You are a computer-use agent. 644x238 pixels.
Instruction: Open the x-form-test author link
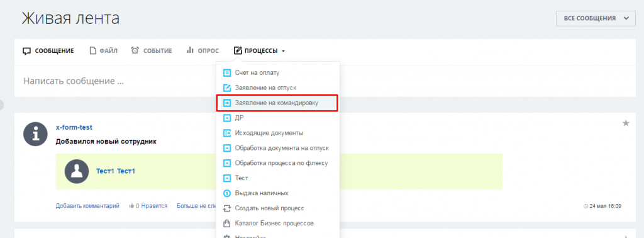click(x=74, y=127)
